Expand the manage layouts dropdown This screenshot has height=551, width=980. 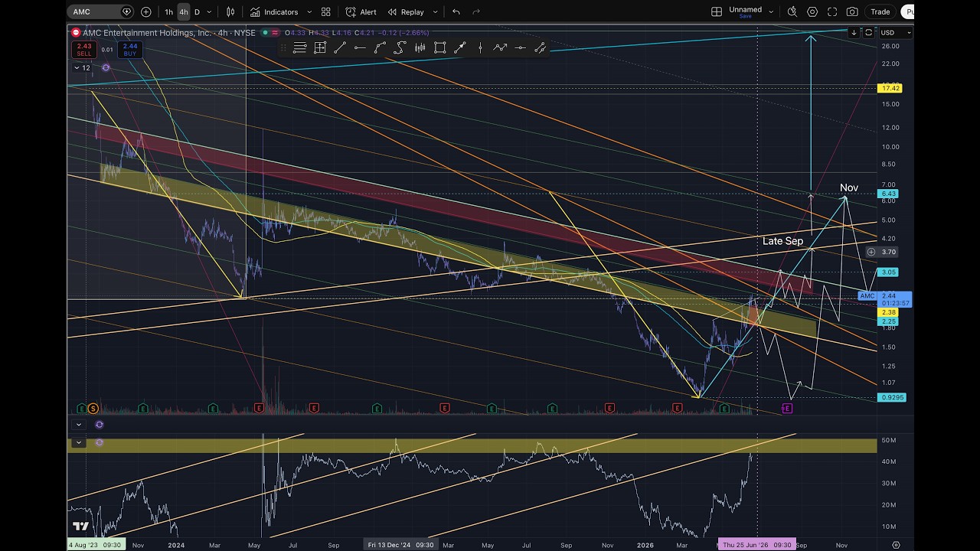tap(771, 11)
